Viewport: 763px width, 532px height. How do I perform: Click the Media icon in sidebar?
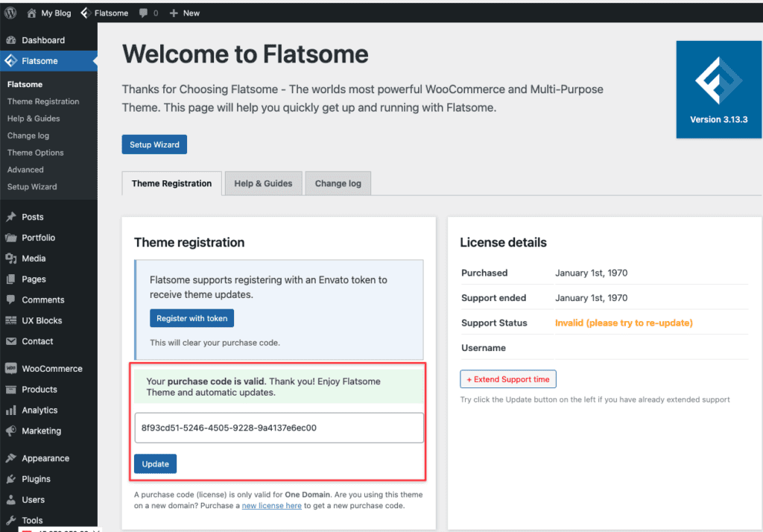pos(10,259)
